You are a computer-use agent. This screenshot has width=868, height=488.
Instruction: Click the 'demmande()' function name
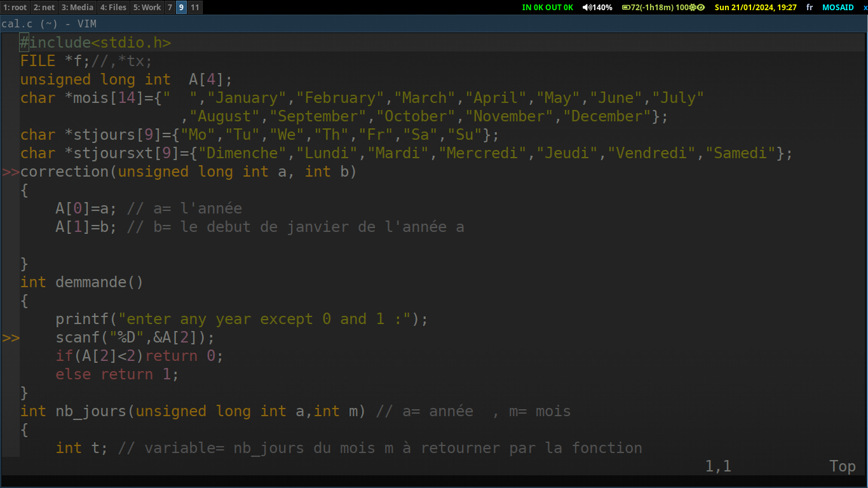point(100,282)
